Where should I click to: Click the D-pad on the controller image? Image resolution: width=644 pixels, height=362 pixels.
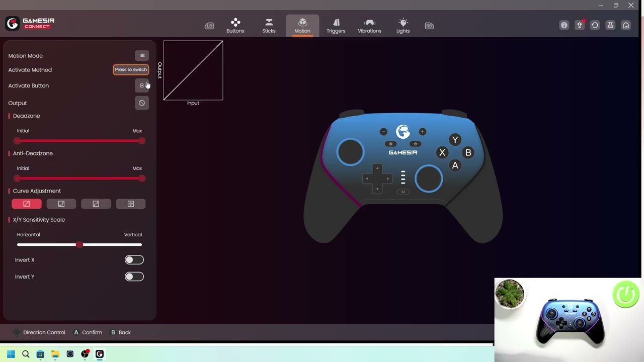(377, 178)
